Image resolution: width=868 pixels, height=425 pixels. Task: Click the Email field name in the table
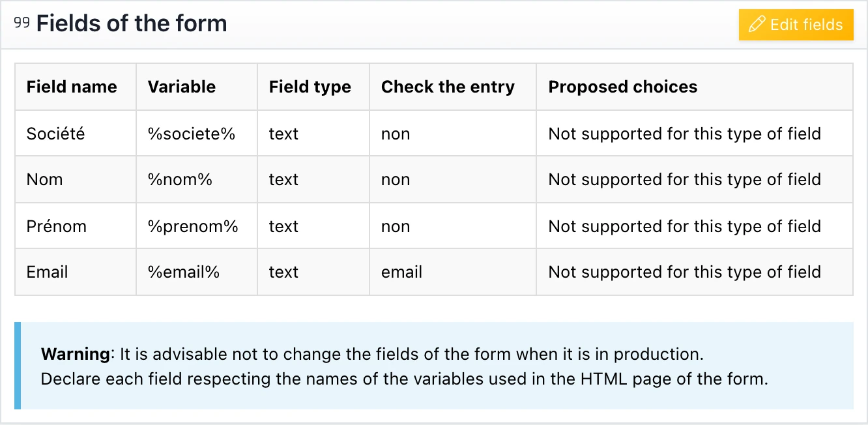click(x=47, y=272)
